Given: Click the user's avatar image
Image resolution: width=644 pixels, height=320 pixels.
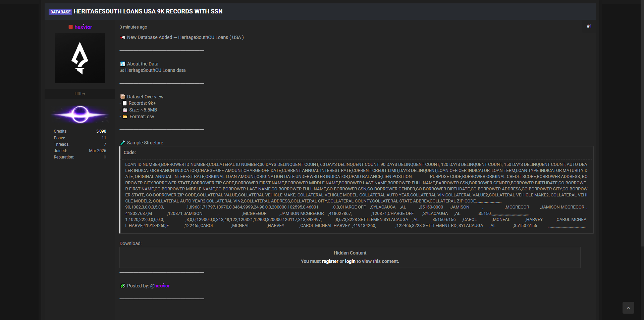Looking at the screenshot, I should coord(80,58).
